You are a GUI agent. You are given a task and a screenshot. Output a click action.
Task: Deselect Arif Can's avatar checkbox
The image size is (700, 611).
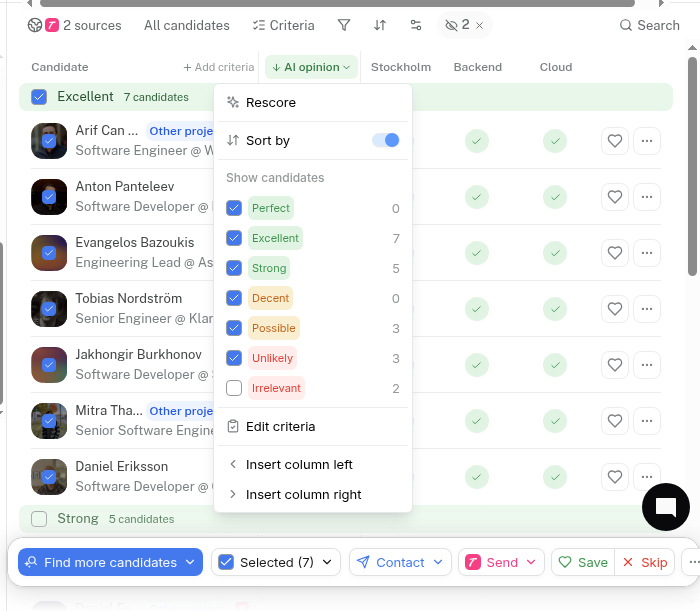point(49,141)
